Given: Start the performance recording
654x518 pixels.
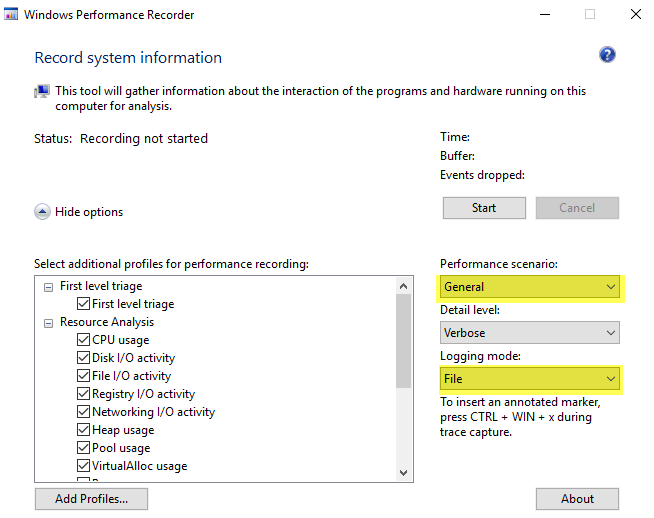Looking at the screenshot, I should [x=484, y=208].
